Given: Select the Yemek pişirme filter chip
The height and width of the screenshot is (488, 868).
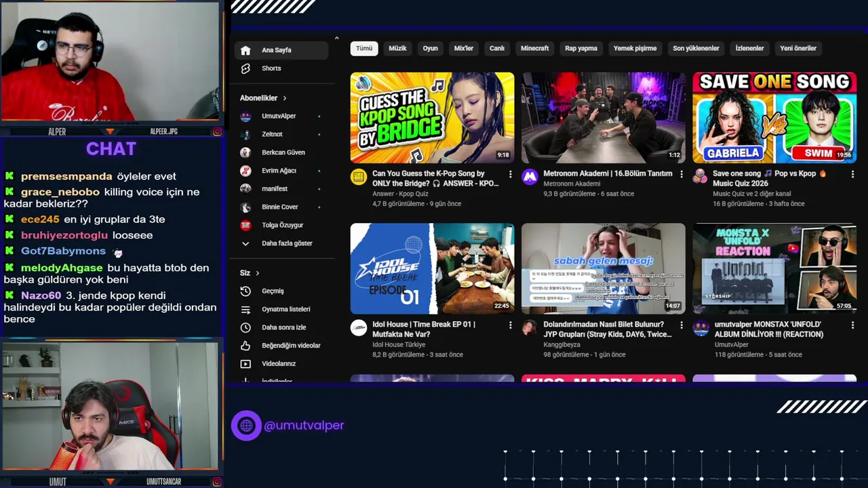Looking at the screenshot, I should click(635, 48).
